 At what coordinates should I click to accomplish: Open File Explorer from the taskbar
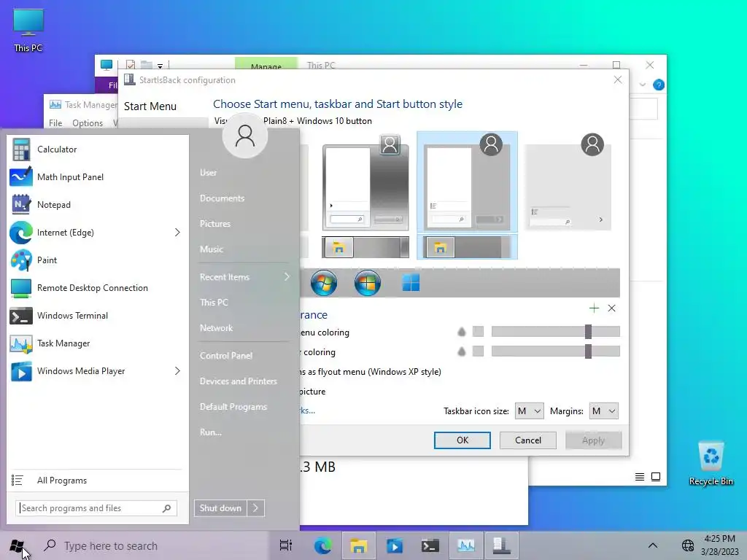358,545
